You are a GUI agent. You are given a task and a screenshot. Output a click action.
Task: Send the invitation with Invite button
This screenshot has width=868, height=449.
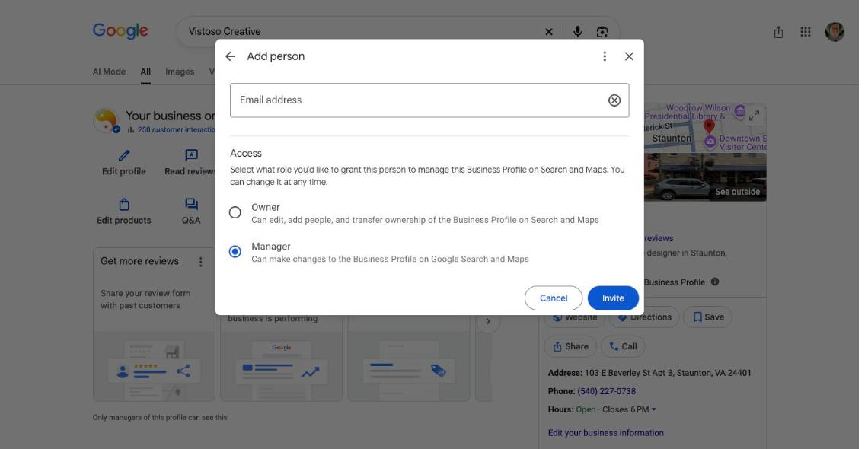click(x=613, y=298)
